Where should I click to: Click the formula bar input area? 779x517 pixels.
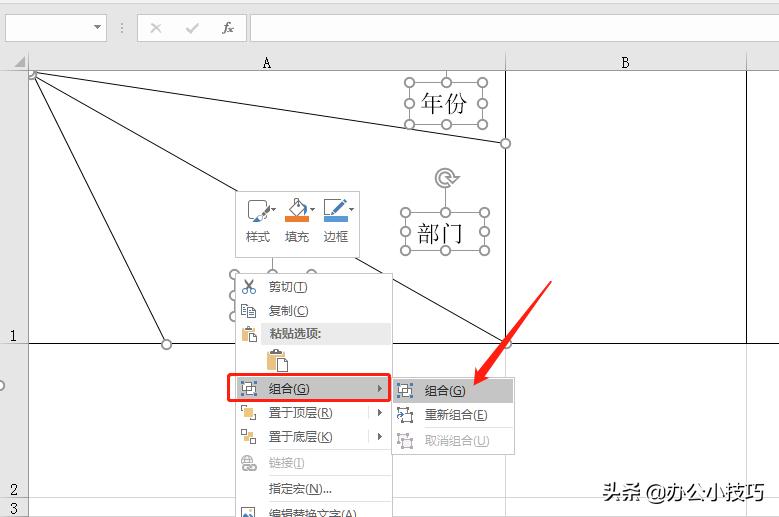pyautogui.click(x=515, y=27)
